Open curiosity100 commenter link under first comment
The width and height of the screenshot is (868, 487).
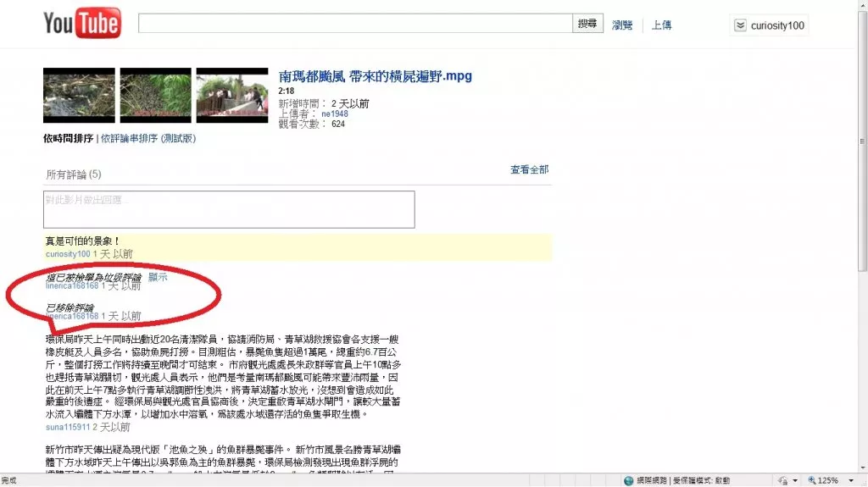coord(68,254)
